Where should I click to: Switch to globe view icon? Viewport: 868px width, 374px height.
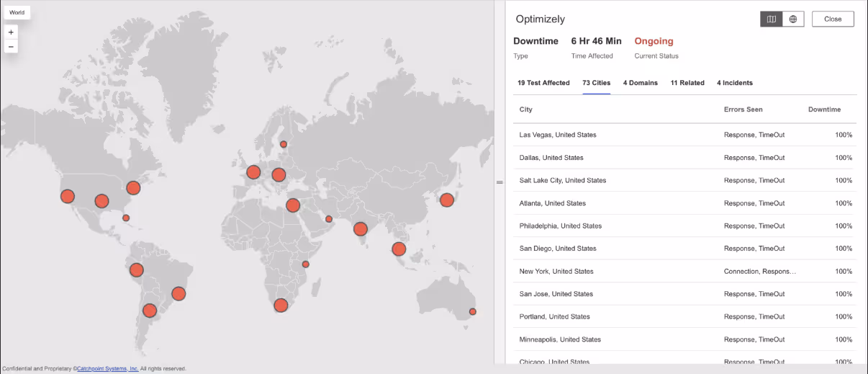[x=793, y=19]
